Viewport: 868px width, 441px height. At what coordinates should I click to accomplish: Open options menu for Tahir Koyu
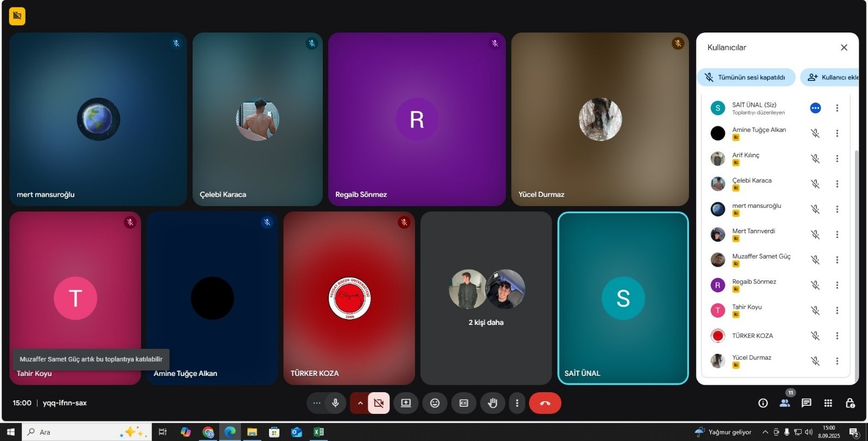837,310
